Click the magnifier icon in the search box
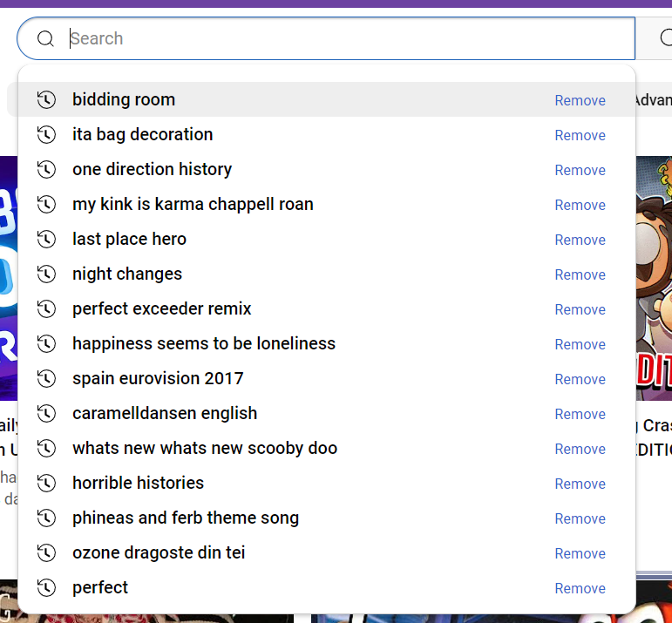Screen dimensions: 672x623 coord(45,38)
